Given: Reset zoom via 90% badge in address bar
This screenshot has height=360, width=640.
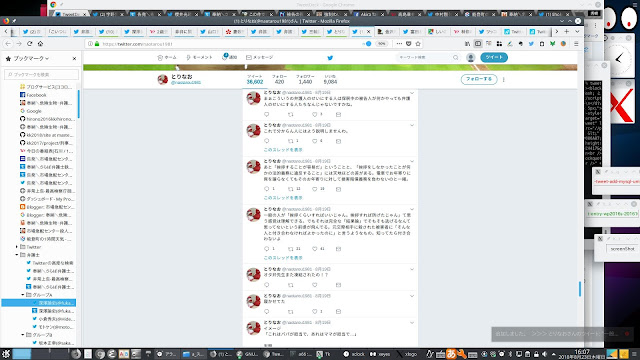Looking at the screenshot, I should (x=381, y=44).
